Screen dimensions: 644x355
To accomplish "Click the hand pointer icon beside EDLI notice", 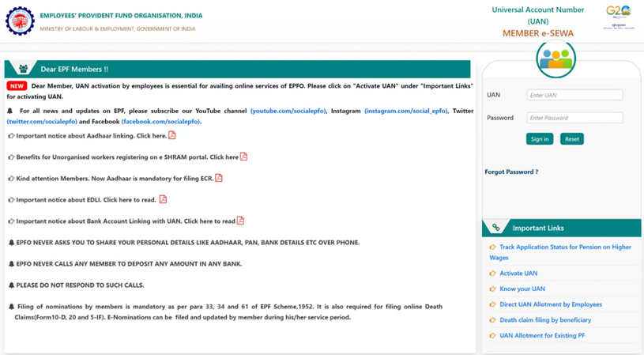I will click(12, 200).
